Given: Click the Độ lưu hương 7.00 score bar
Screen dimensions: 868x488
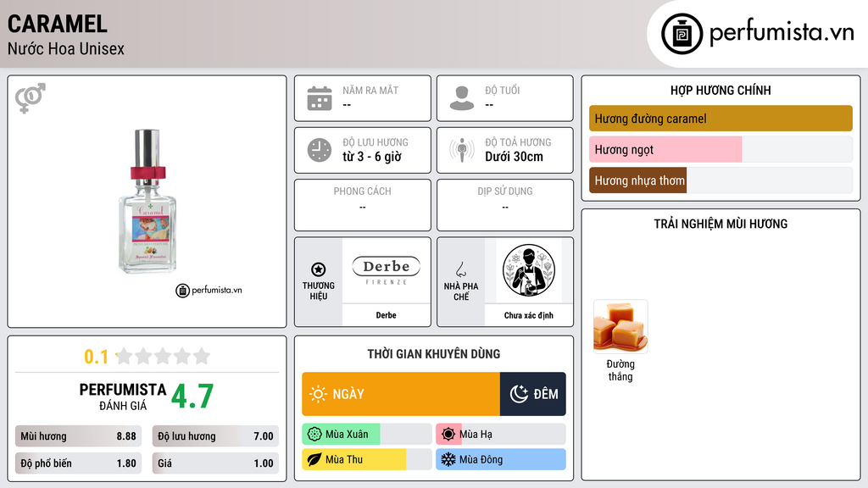Looking at the screenshot, I should click(x=215, y=436).
